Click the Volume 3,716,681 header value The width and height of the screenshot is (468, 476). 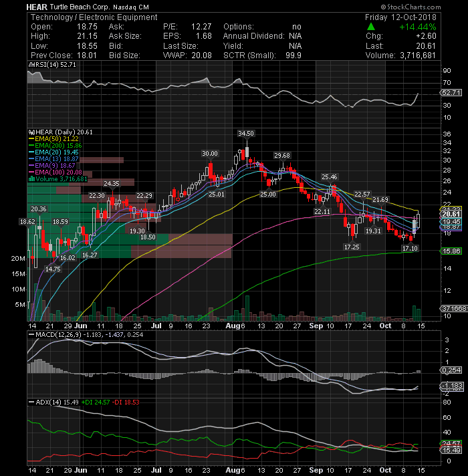(x=418, y=55)
